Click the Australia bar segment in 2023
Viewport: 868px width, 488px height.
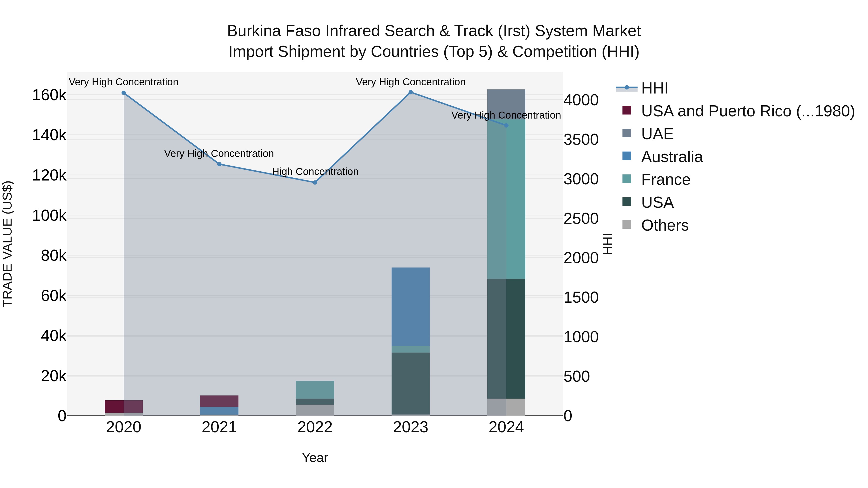coord(410,307)
